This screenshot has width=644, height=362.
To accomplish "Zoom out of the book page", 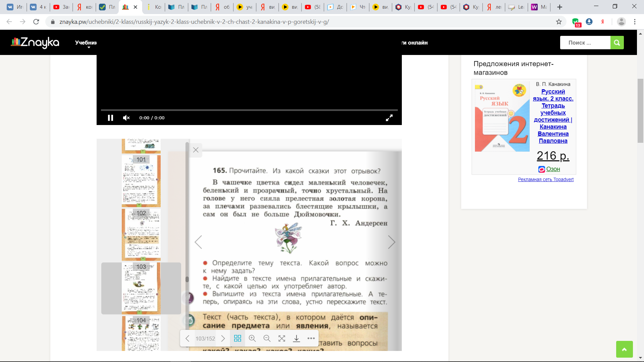I will tap(267, 339).
